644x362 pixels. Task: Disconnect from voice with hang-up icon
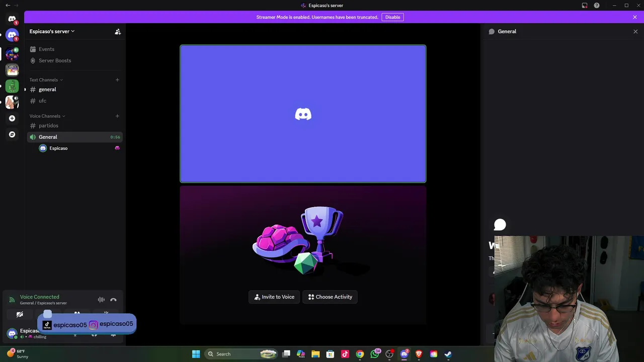tap(113, 300)
